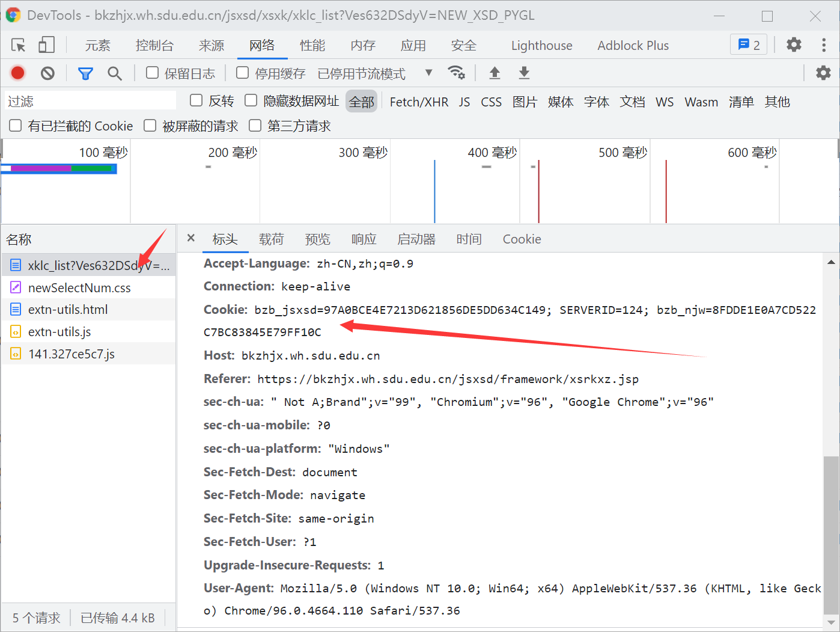This screenshot has width=840, height=632.
Task: Clear the network log
Action: point(47,73)
